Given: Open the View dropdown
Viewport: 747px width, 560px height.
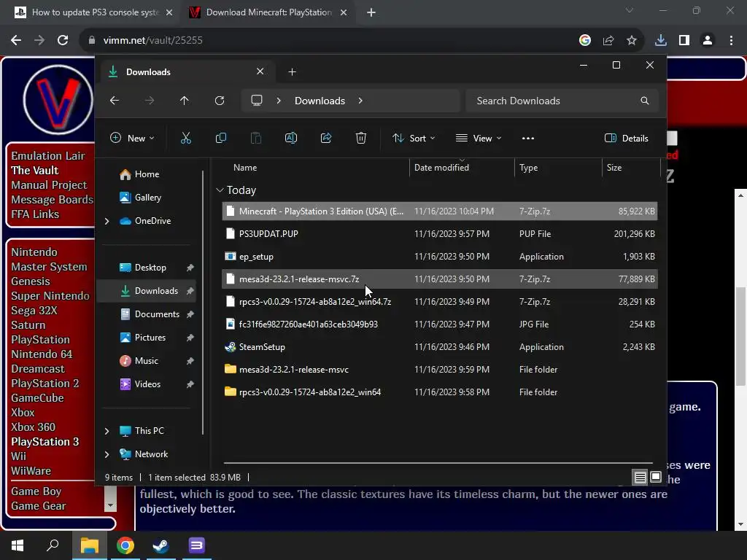Looking at the screenshot, I should pos(479,138).
